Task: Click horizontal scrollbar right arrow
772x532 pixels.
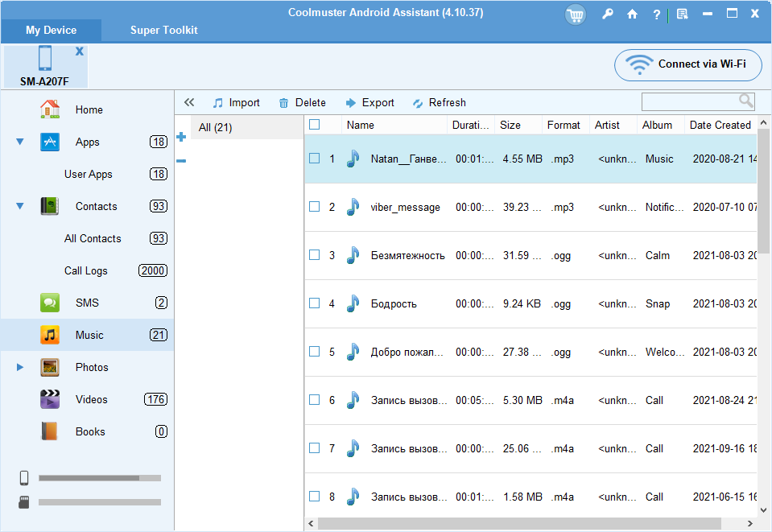Action: click(749, 523)
